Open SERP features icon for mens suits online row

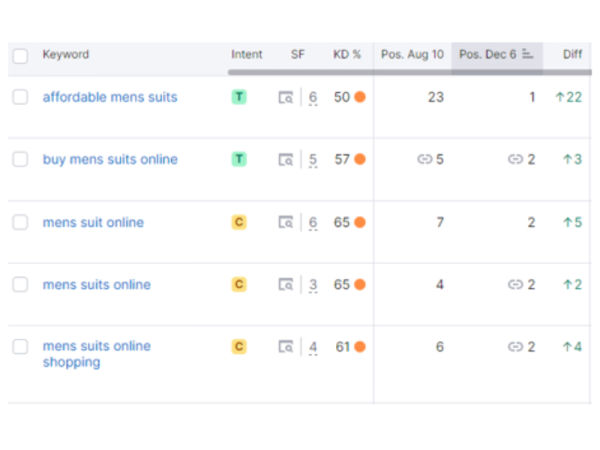[x=286, y=285]
